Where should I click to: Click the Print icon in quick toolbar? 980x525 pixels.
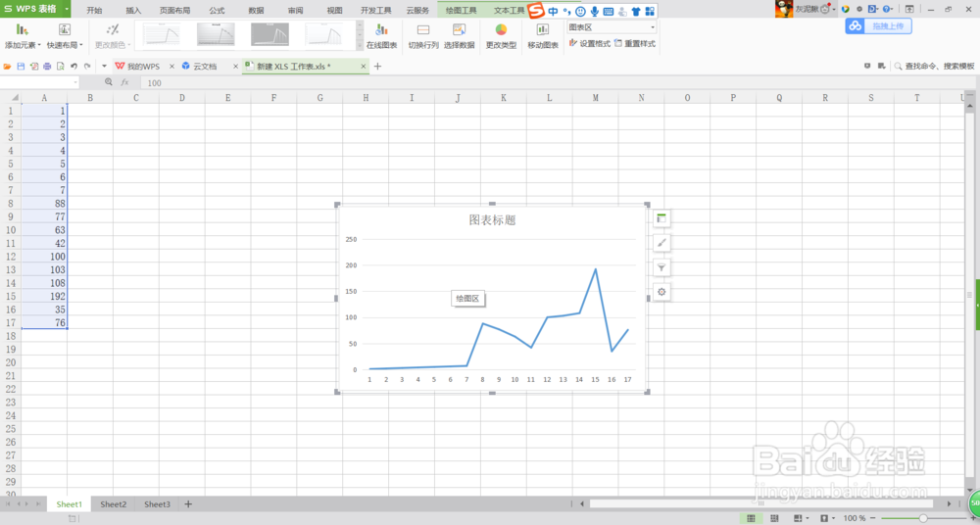coord(47,66)
